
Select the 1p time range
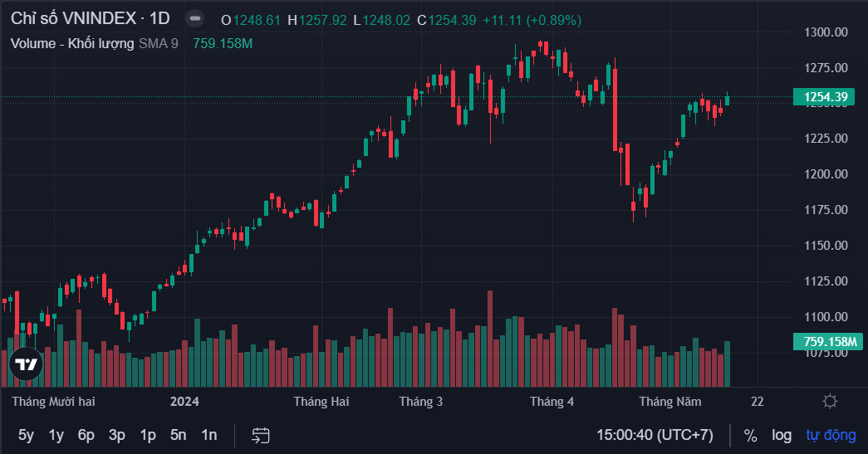pyautogui.click(x=148, y=435)
